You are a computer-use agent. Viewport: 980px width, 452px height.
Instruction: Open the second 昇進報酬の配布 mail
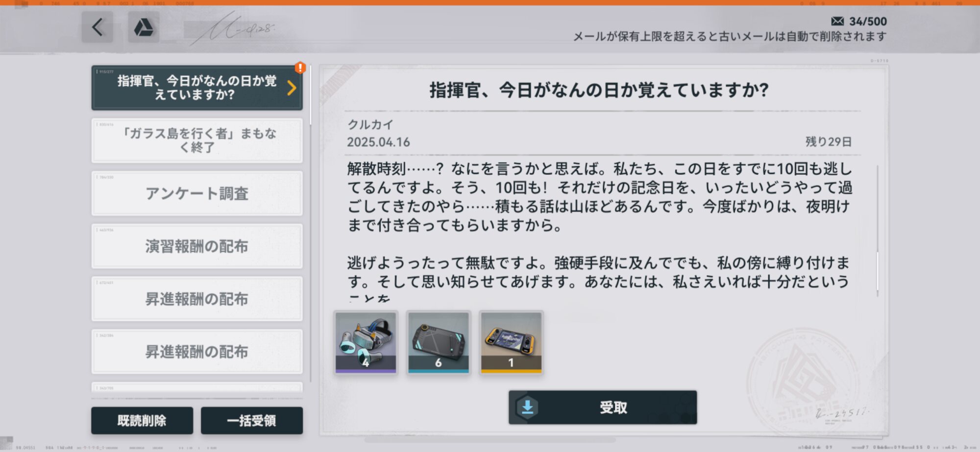pos(197,352)
